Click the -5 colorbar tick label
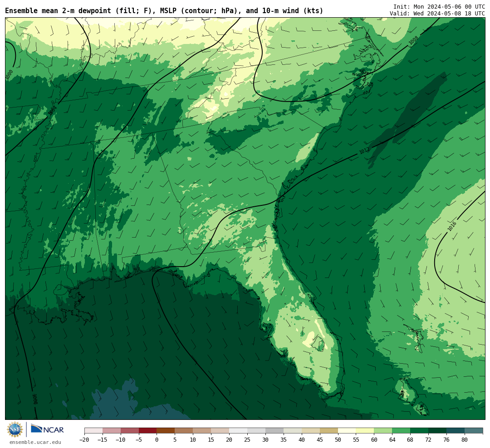490x448 pixels. coord(139,439)
